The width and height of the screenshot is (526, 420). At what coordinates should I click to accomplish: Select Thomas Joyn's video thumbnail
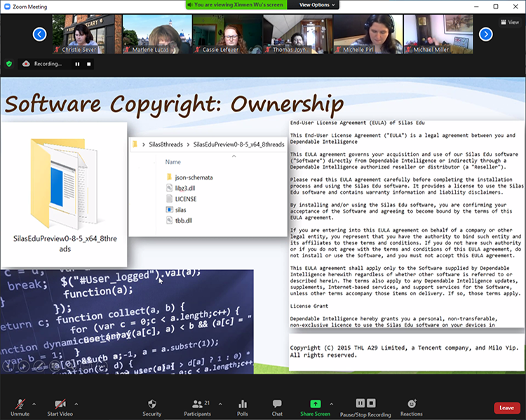coord(297,34)
